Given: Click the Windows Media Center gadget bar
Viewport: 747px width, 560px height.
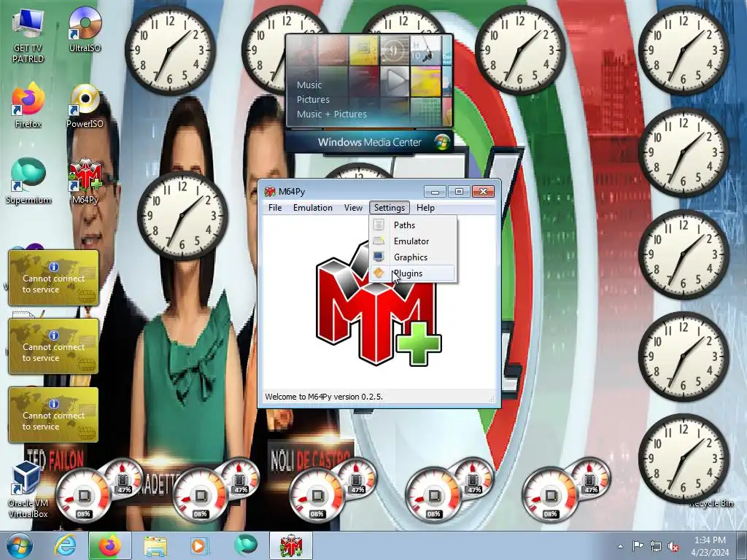Looking at the screenshot, I should [x=369, y=142].
